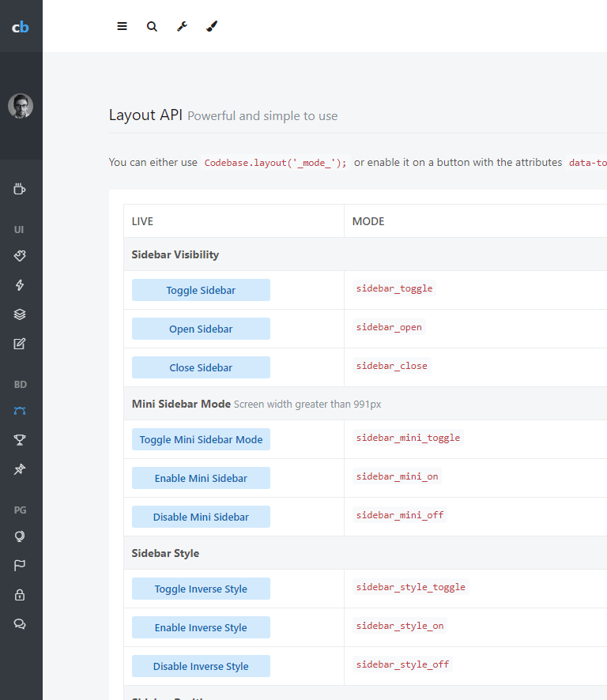Click the Close Sidebar button
607x700 pixels.
click(x=201, y=367)
